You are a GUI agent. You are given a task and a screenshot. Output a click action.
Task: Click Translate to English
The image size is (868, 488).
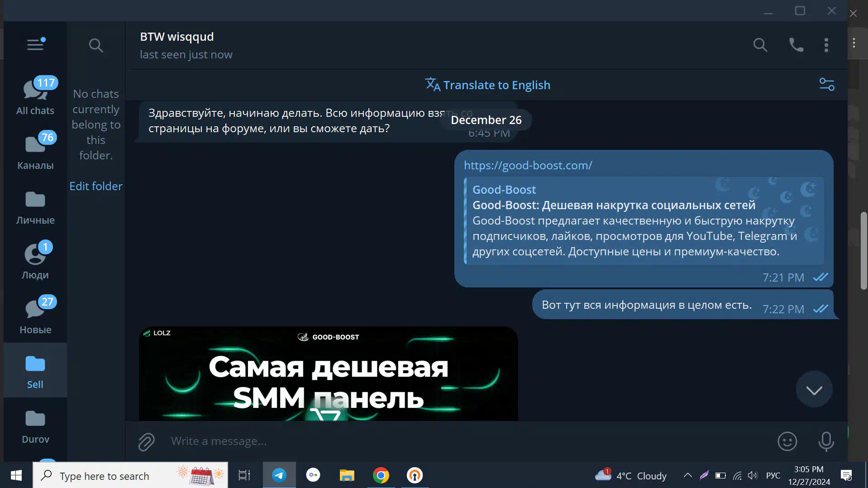pyautogui.click(x=487, y=85)
